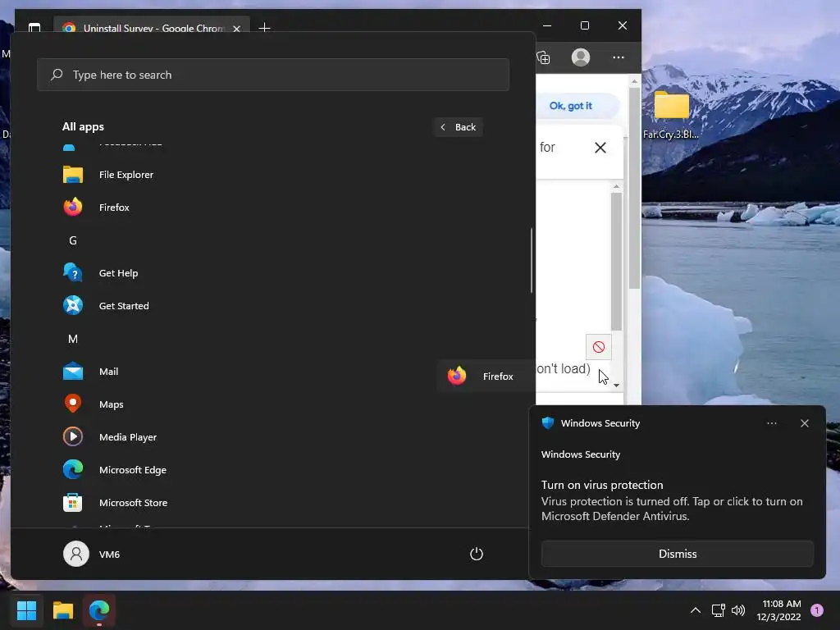Click inner scrollbar down arrow in Edge

click(616, 386)
